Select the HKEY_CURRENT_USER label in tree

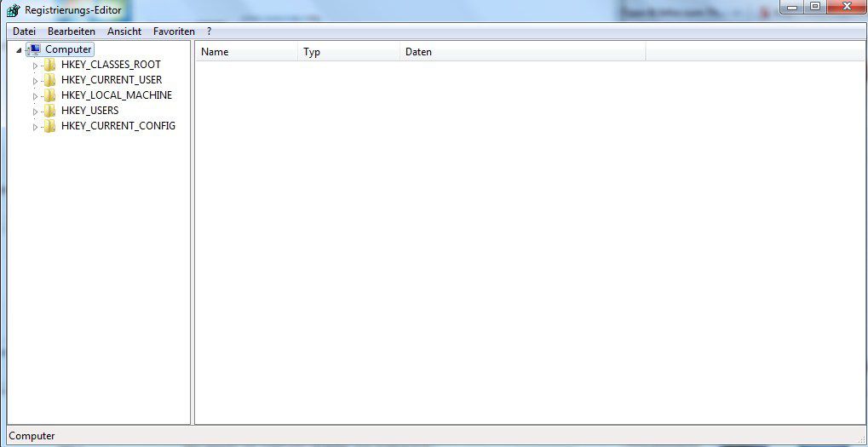112,80
